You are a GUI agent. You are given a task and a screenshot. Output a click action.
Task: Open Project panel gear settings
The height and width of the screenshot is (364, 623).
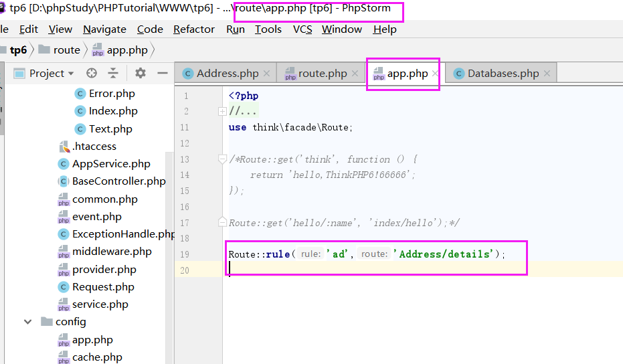tap(140, 74)
